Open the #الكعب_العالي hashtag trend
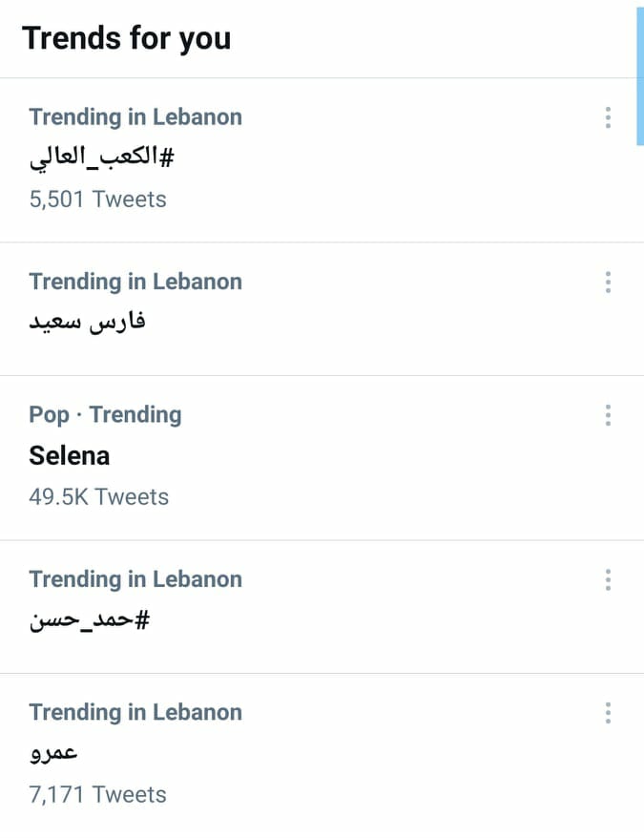Screen dimensions: 644x838 point(101,157)
